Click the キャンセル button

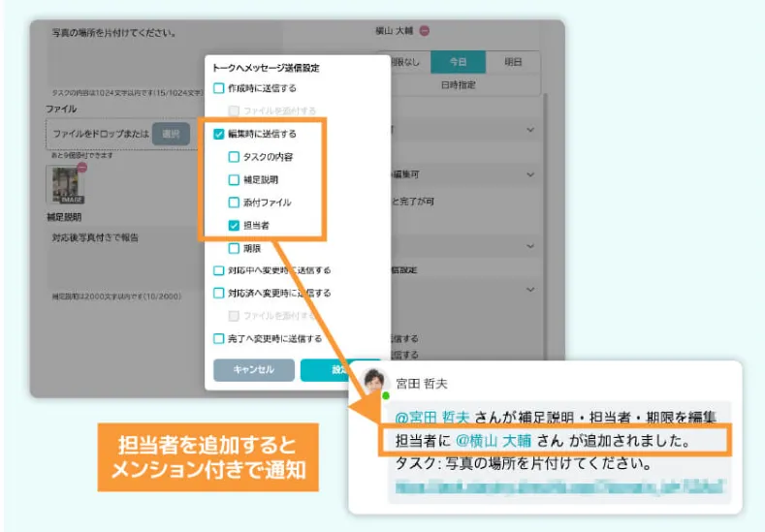pyautogui.click(x=254, y=369)
